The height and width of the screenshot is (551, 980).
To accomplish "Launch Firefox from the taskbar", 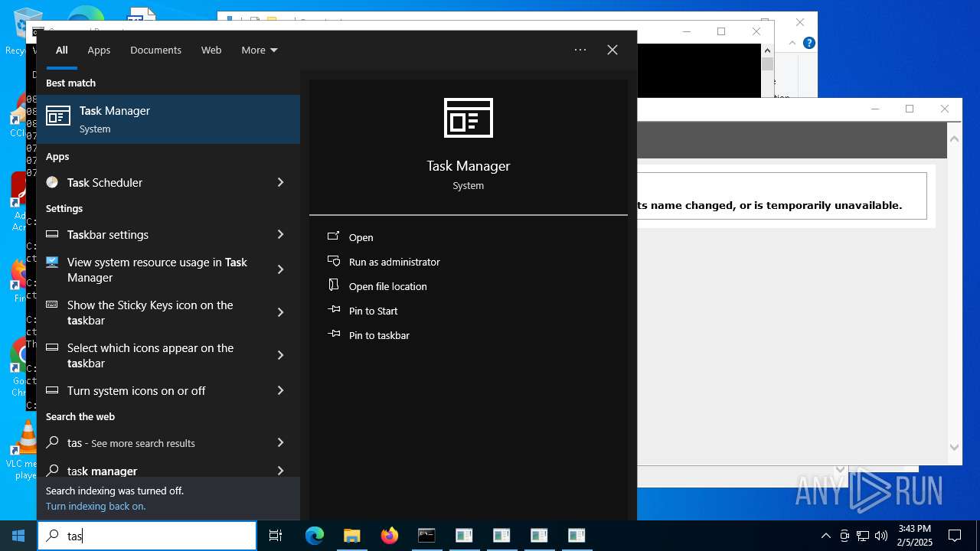I will pos(389,536).
